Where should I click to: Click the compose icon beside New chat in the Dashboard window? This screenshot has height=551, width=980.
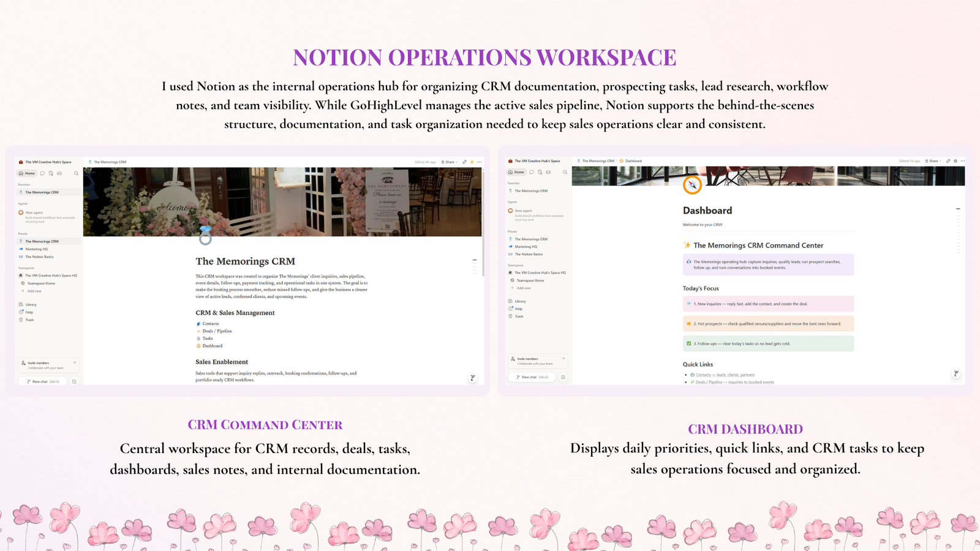tap(563, 377)
